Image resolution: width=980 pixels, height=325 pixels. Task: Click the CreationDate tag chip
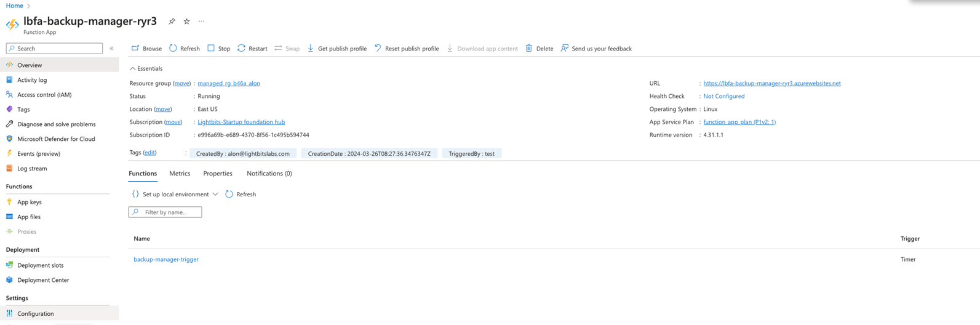coord(369,153)
